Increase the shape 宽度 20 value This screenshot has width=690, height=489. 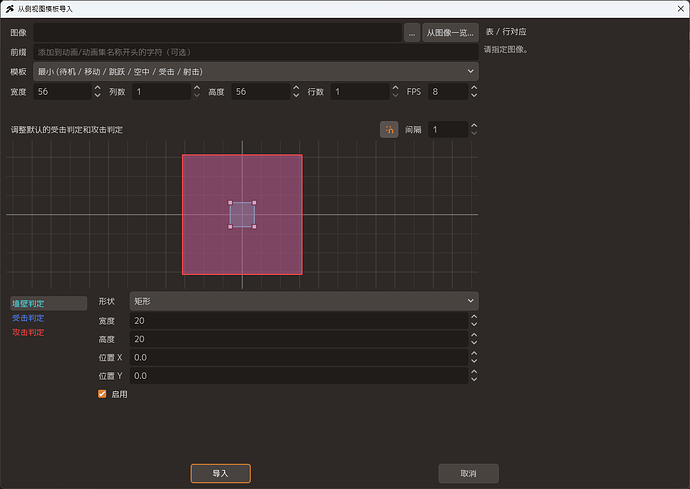[474, 317]
